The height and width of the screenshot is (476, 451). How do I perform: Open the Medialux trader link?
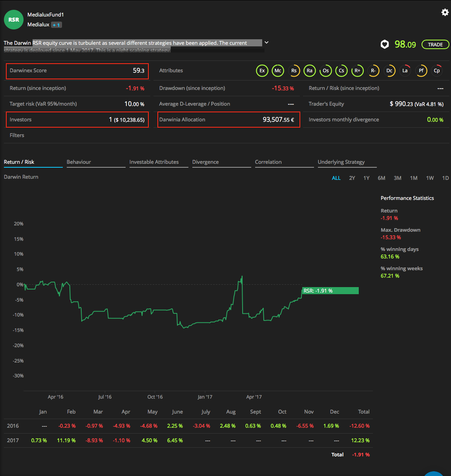coord(38,24)
